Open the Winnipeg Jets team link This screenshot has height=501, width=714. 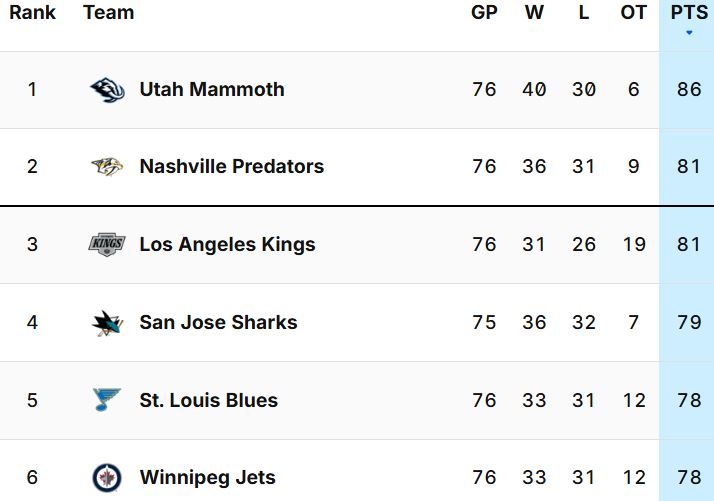click(207, 477)
